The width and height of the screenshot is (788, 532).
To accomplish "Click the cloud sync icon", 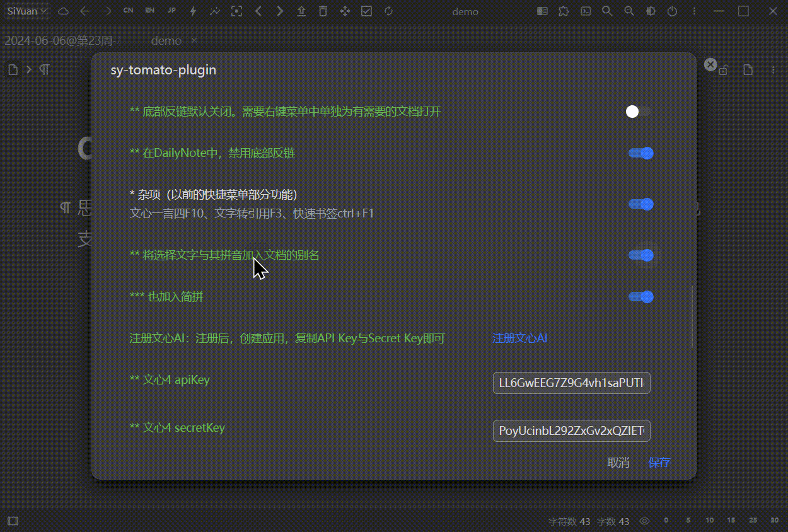I will [x=64, y=11].
